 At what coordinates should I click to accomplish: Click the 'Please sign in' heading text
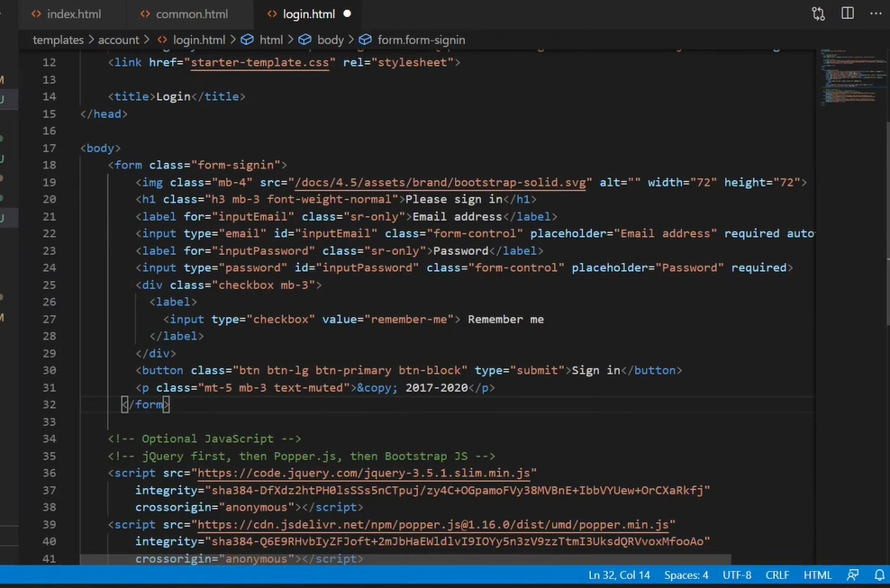point(454,199)
